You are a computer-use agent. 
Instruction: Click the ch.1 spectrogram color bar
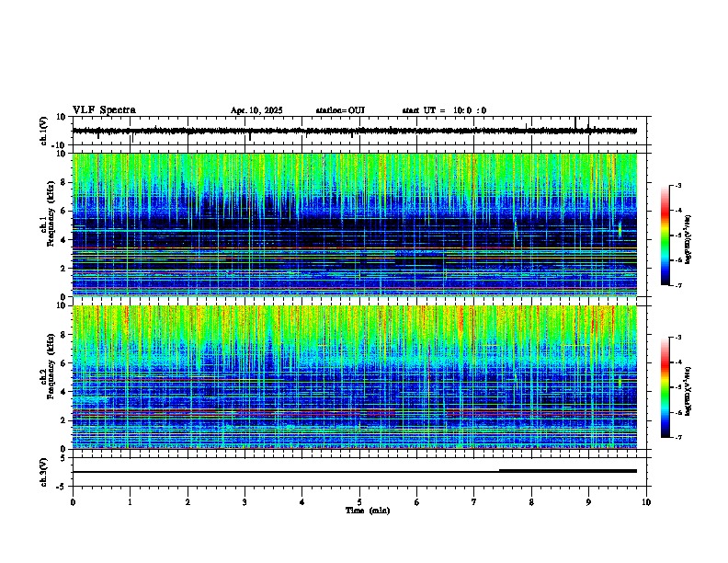coord(665,236)
